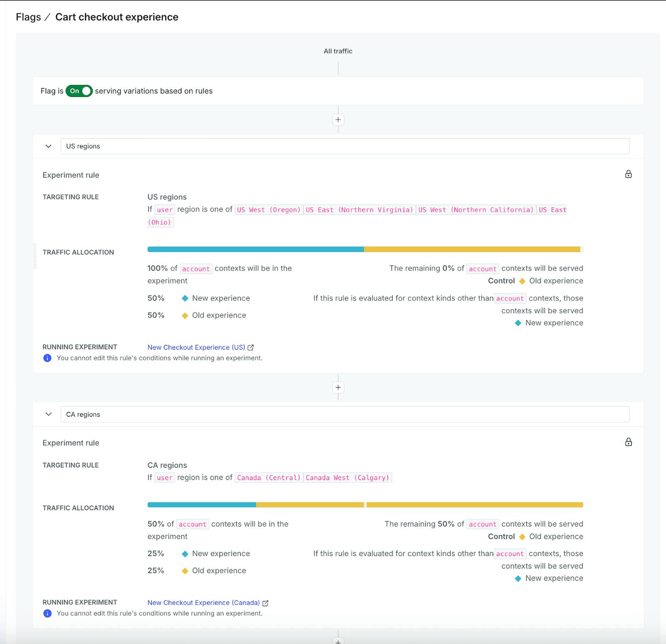This screenshot has width=666, height=644.
Task: Click the US regions rule name field
Action: (x=345, y=146)
